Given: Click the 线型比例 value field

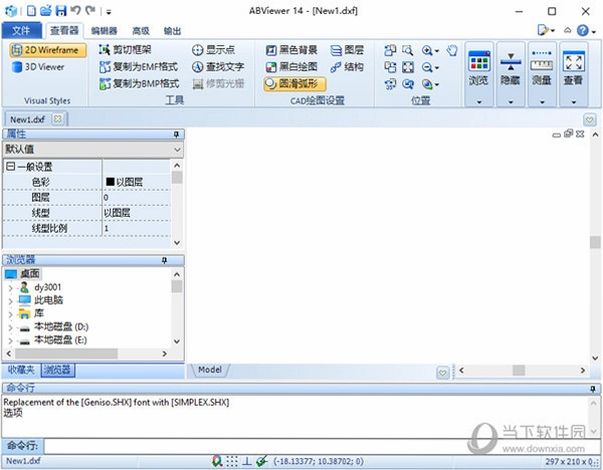Looking at the screenshot, I should 137,228.
